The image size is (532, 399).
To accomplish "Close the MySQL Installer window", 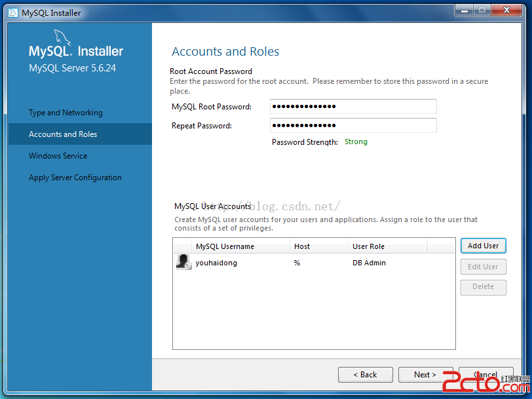I will point(506,10).
